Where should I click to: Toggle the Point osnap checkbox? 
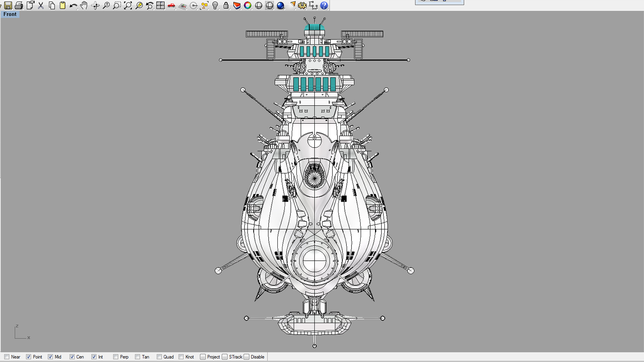(x=29, y=357)
